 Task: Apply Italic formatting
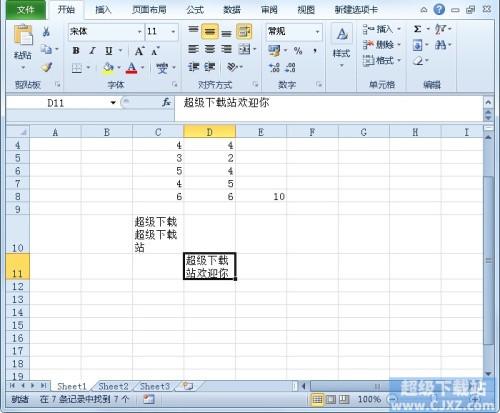92,51
